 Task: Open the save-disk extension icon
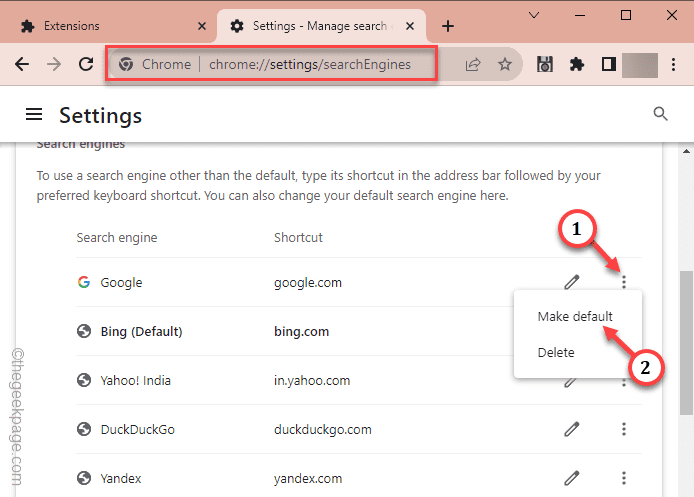point(545,65)
